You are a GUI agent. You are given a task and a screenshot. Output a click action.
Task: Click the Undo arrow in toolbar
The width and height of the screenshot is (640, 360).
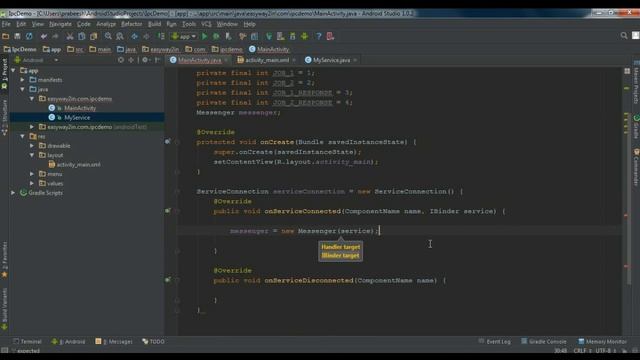(44, 36)
